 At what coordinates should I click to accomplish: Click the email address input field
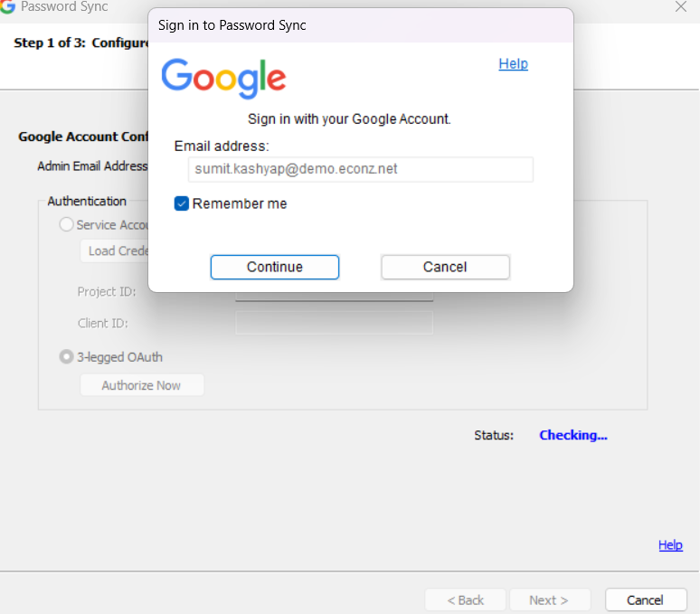pos(360,169)
